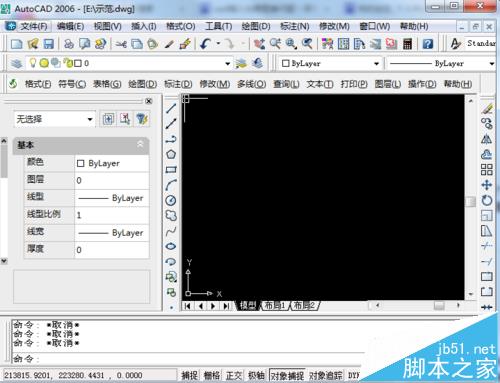500x383 pixels.
Task: Open the 文件(F) menu
Action: click(33, 26)
